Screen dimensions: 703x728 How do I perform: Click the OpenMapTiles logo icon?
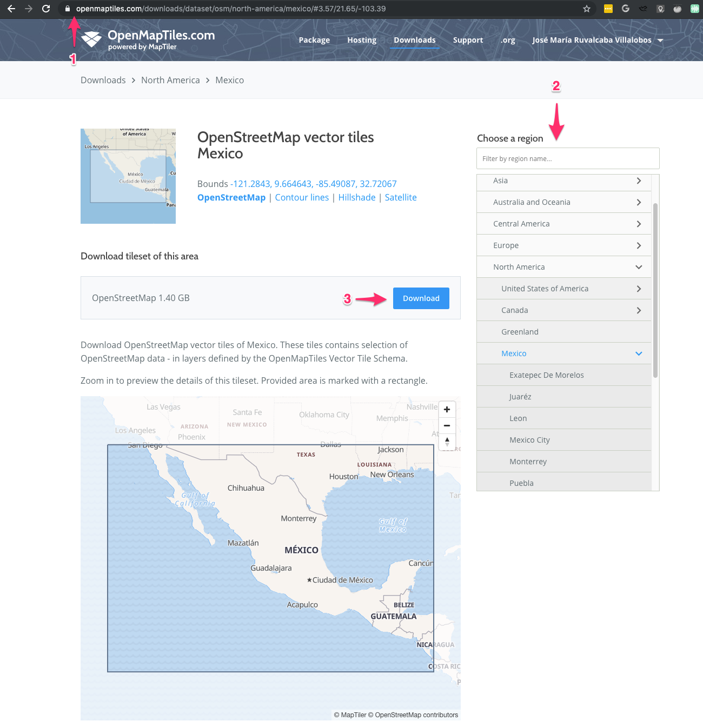point(91,39)
